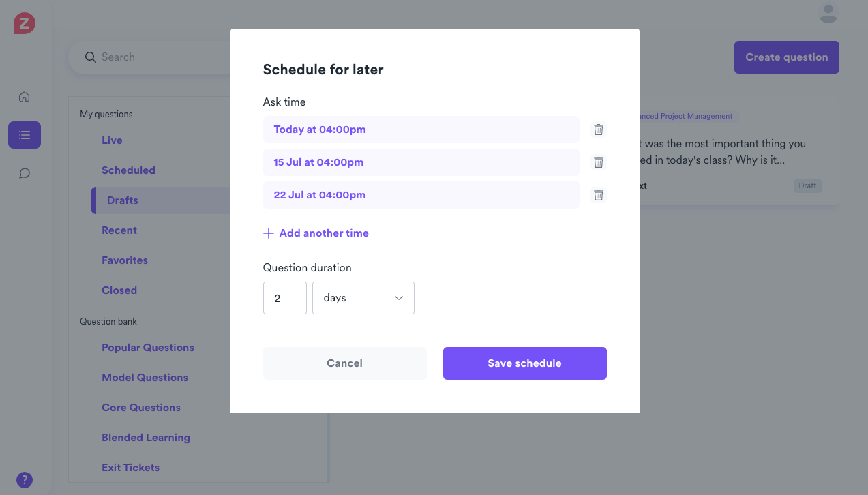Select Exit Tickets category
This screenshot has width=868, height=495.
130,468
